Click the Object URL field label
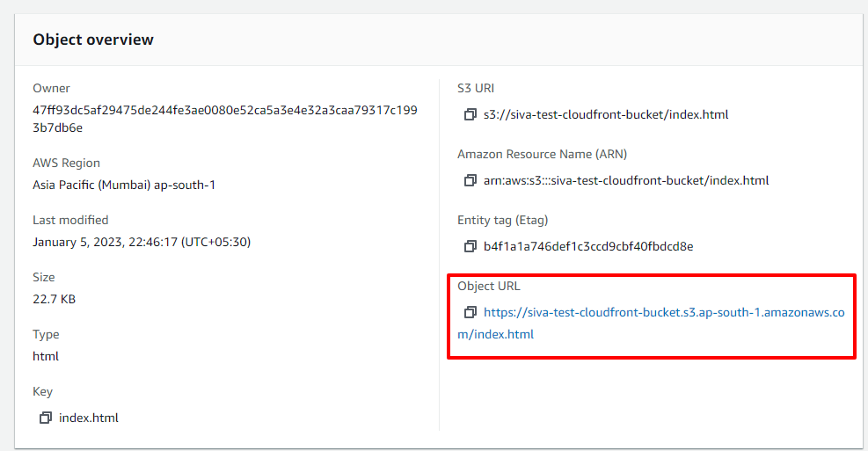This screenshot has height=451, width=868. [x=488, y=286]
